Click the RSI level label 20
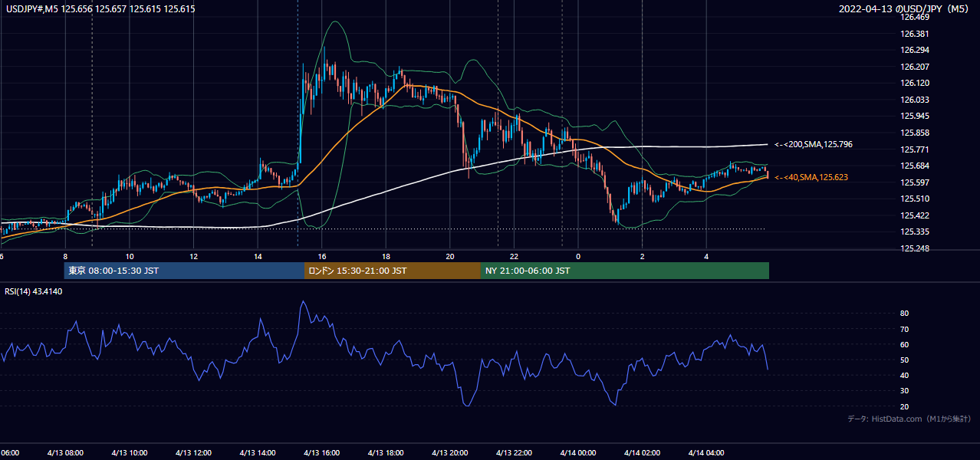980x460 pixels. tap(904, 406)
